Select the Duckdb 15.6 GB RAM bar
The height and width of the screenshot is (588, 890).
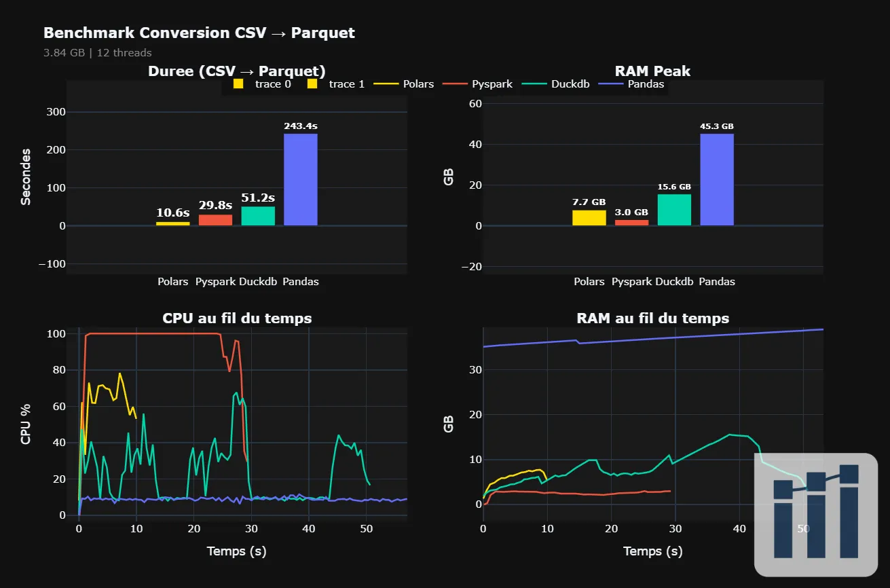[674, 210]
